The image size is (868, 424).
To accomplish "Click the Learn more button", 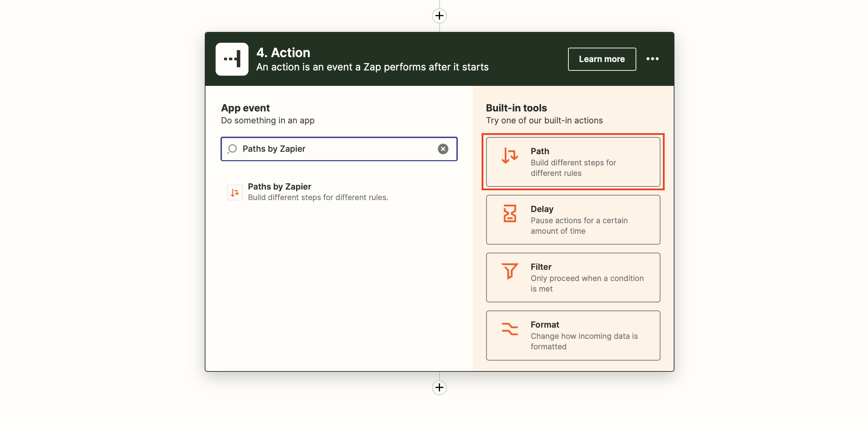I will click(x=601, y=59).
